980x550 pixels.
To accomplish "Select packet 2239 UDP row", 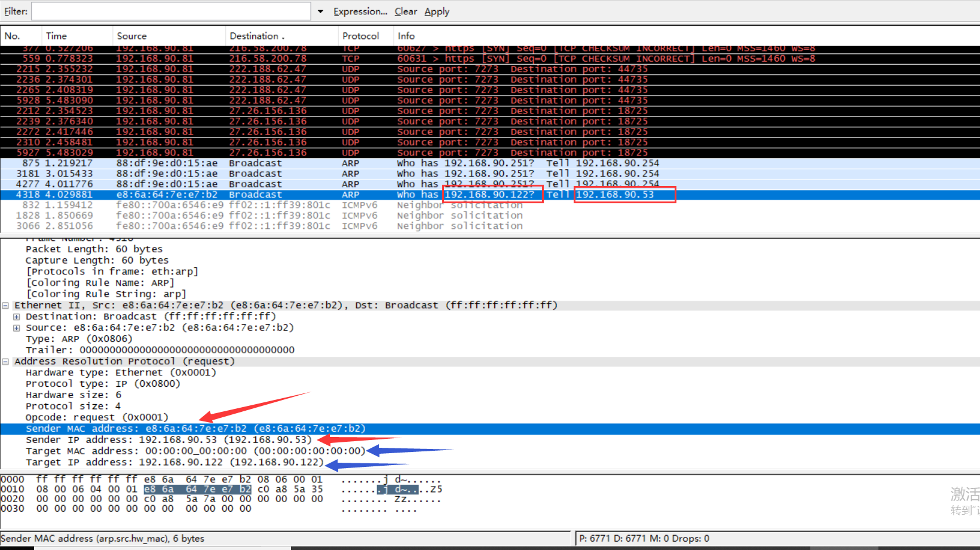I will [490, 121].
